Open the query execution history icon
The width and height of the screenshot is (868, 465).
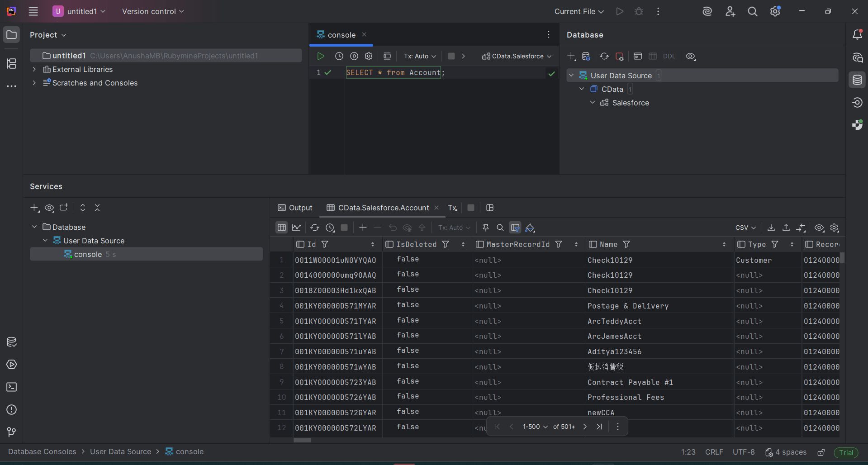[339, 56]
